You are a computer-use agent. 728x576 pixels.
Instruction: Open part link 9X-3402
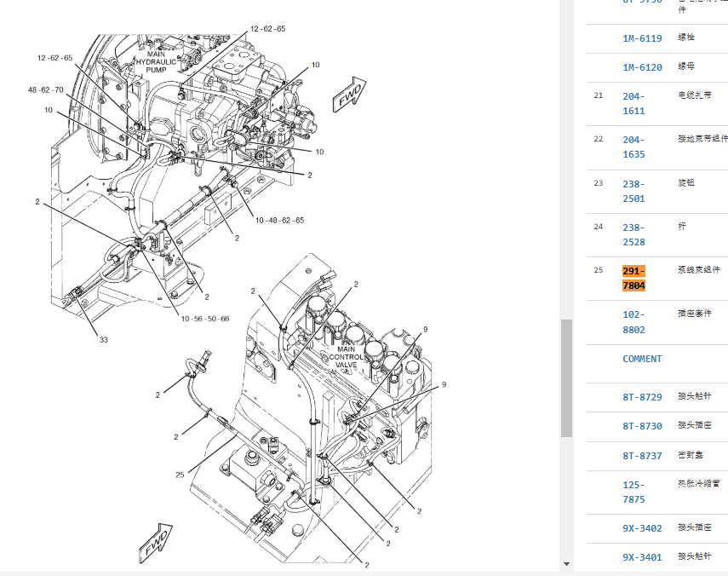[642, 528]
